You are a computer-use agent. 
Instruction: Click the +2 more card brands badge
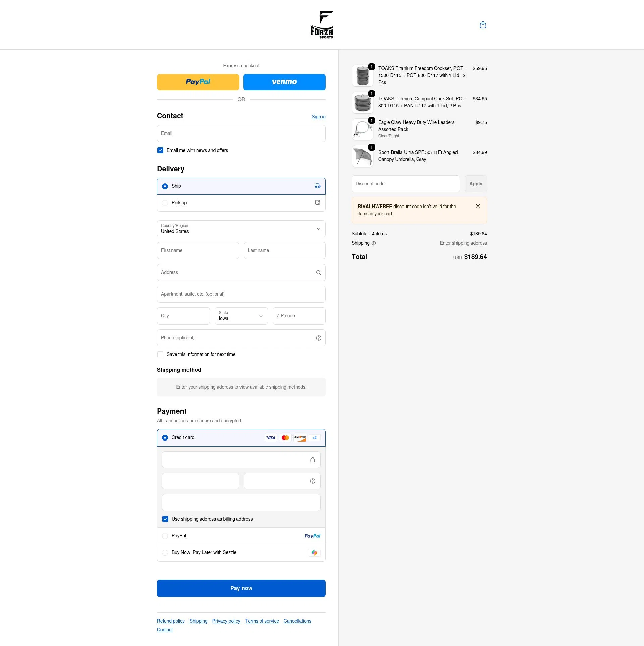pyautogui.click(x=314, y=438)
